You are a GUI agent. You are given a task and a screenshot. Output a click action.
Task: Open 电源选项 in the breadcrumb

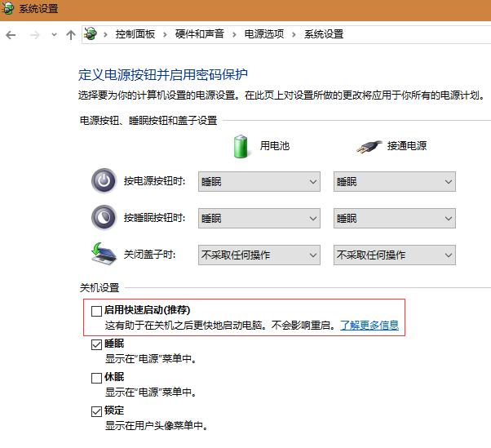click(264, 33)
